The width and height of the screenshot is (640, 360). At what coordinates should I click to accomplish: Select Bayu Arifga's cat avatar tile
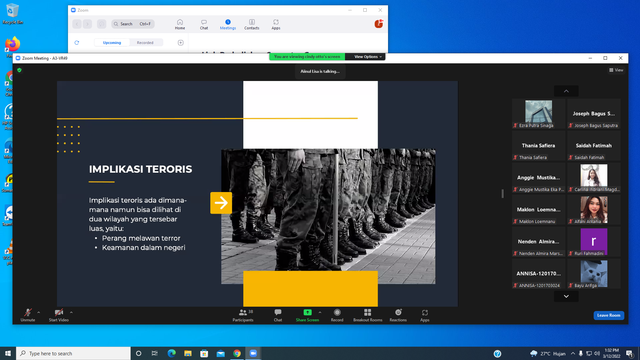(x=594, y=274)
